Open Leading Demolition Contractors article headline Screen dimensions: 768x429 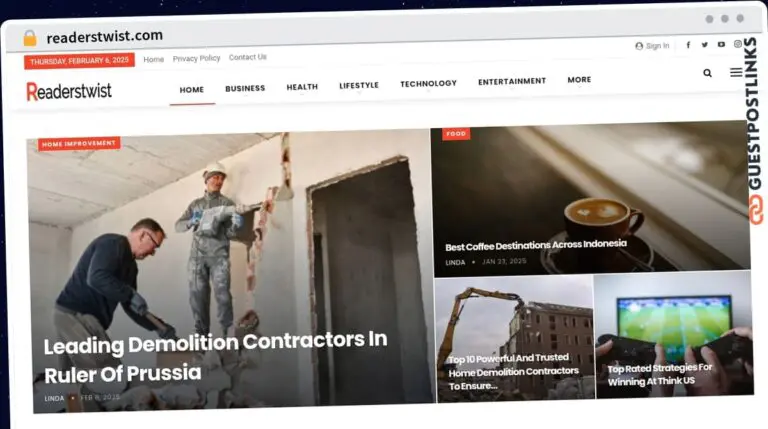coord(216,357)
